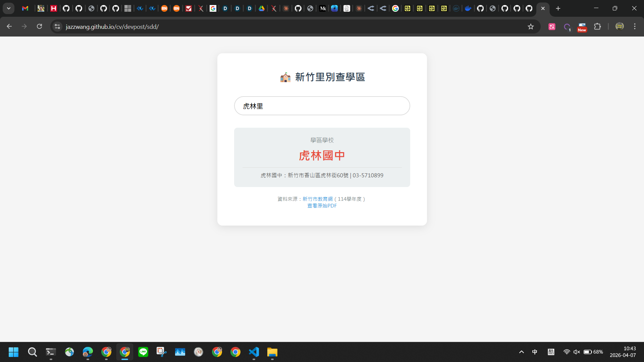This screenshot has width=644, height=362.
Task: Bookmark this page with star icon
Action: pyautogui.click(x=531, y=26)
